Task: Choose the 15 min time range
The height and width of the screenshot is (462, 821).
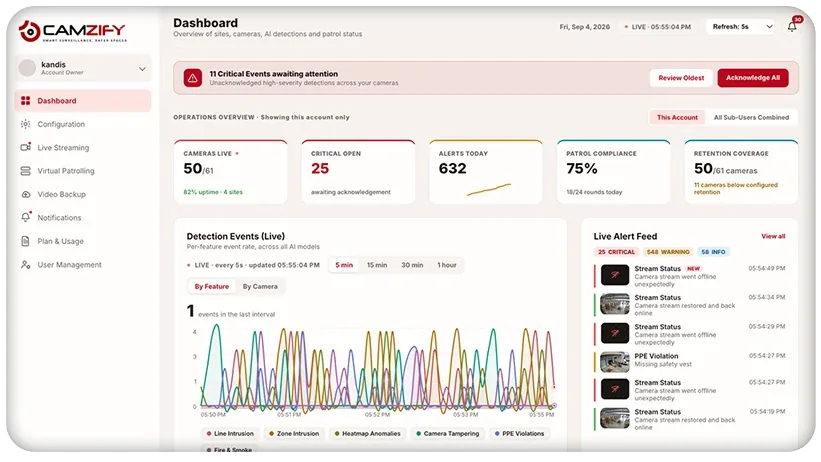Action: [x=376, y=265]
